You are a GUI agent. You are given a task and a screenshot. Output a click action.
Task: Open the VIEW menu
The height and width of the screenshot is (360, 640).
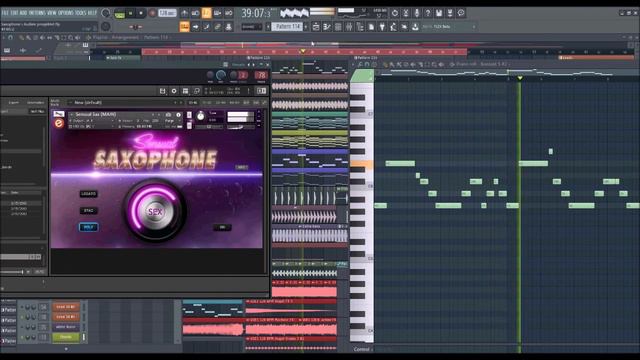[x=52, y=13]
